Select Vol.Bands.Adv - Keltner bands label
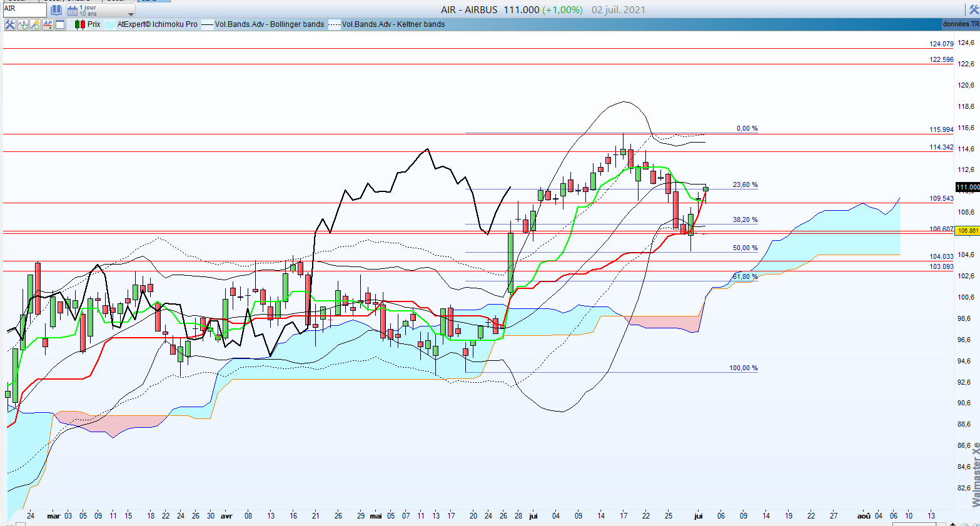Viewport: 980px width, 526px height. [x=393, y=24]
